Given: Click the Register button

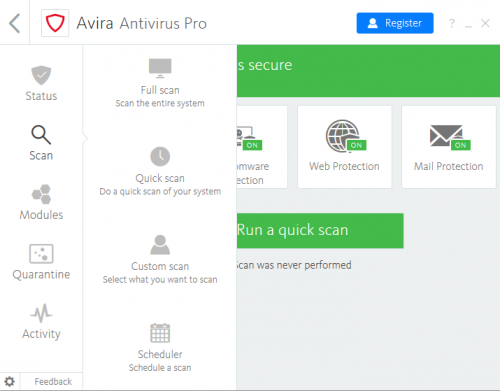Looking at the screenshot, I should coord(395,23).
